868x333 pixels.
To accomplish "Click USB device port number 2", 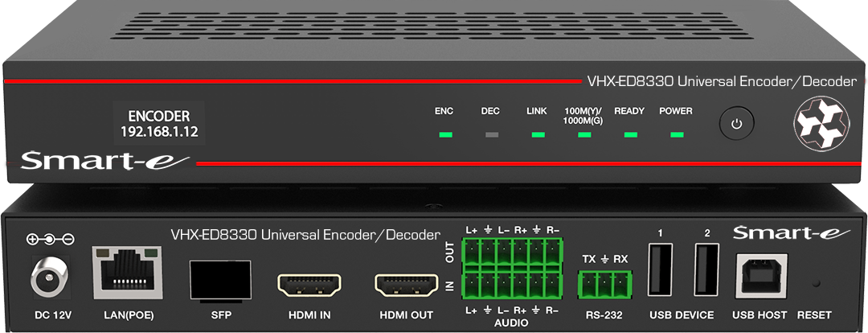I will pyautogui.click(x=706, y=269).
